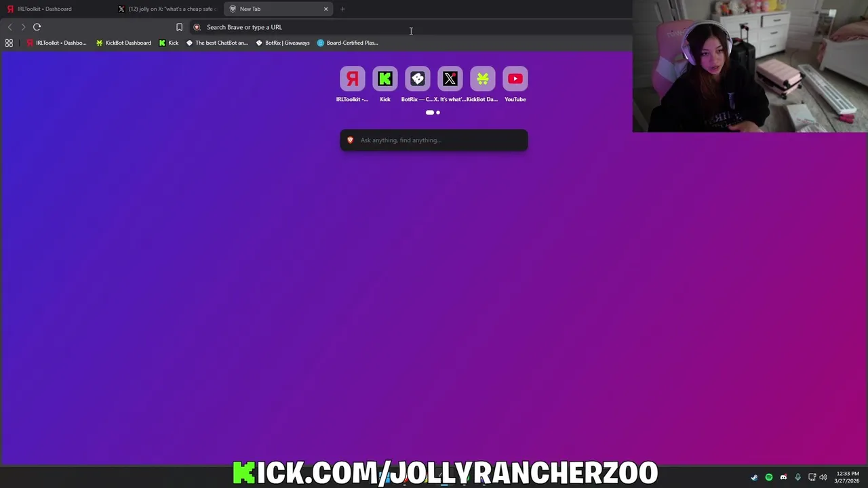The height and width of the screenshot is (488, 868).
Task: Switch to the jolly on X tab
Action: click(x=167, y=9)
